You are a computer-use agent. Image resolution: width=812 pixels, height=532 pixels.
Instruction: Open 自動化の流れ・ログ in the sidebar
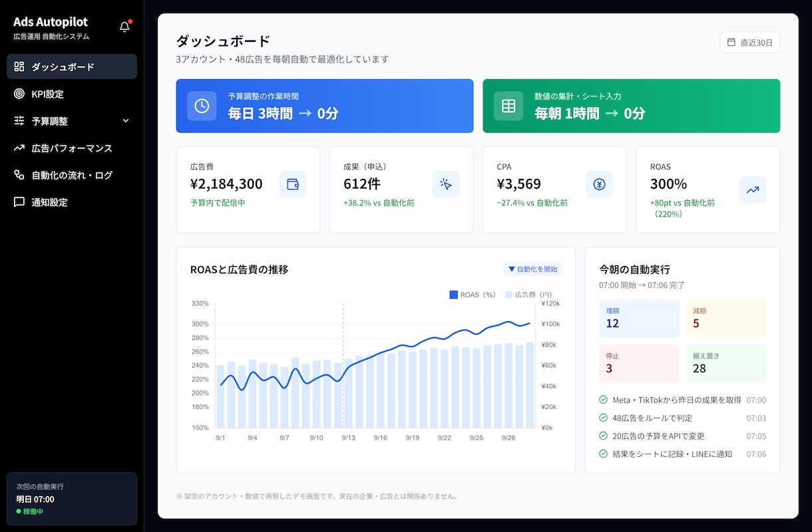point(72,175)
